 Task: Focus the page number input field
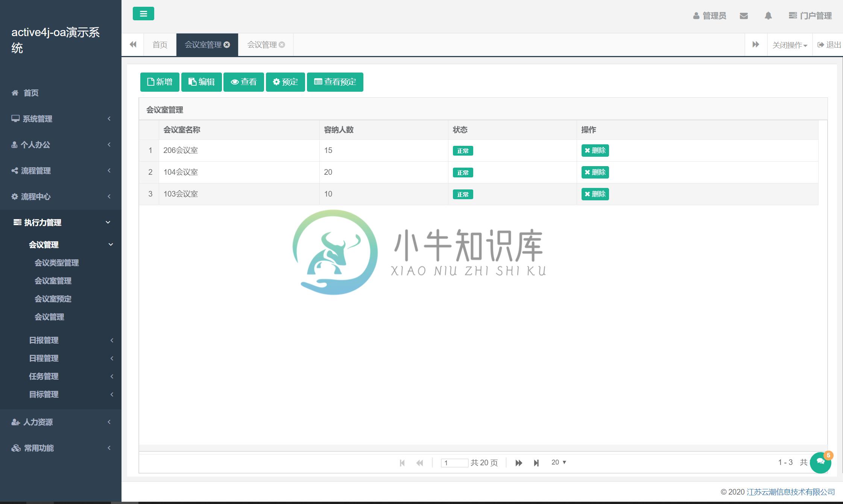point(454,463)
